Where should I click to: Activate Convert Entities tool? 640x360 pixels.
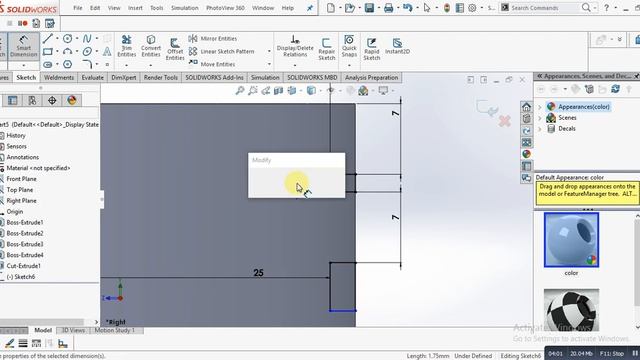(151, 46)
